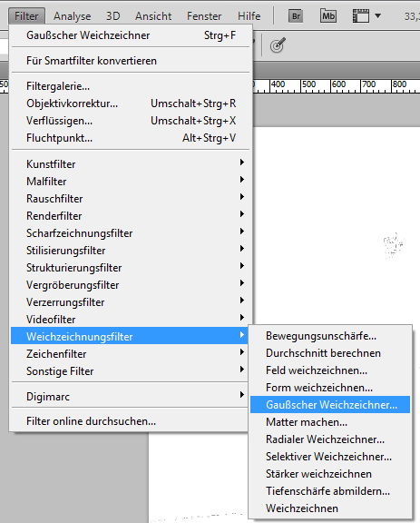Open the screen mode dropdown arrow
This screenshot has width=420, height=523.
tap(377, 15)
